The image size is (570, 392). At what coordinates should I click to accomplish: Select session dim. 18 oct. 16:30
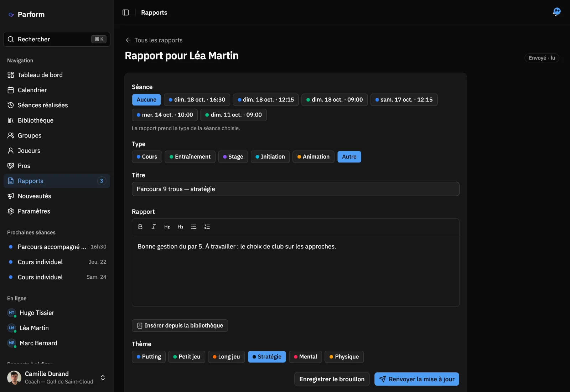coord(197,100)
